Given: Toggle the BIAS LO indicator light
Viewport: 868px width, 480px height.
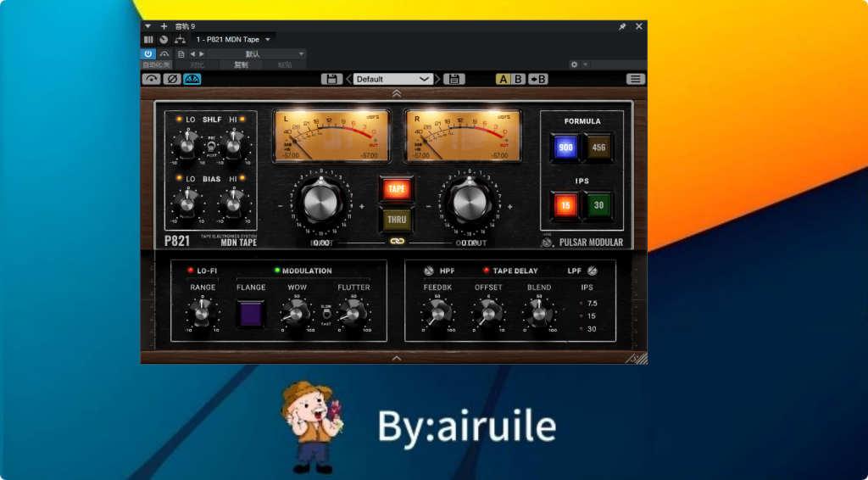Looking at the screenshot, I should (x=179, y=178).
